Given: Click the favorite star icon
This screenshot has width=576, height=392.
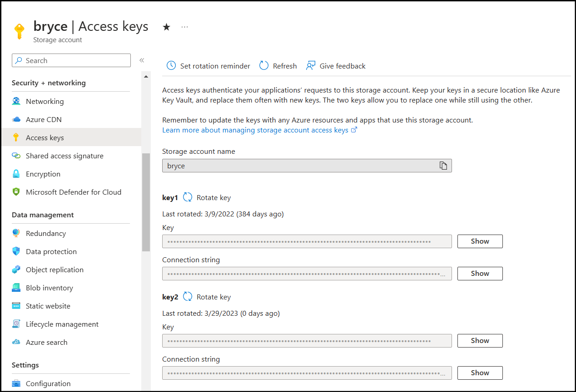Looking at the screenshot, I should pyautogui.click(x=167, y=27).
